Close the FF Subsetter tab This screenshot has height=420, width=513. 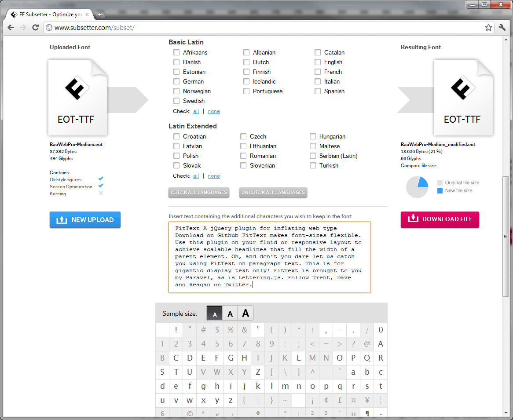tap(87, 15)
